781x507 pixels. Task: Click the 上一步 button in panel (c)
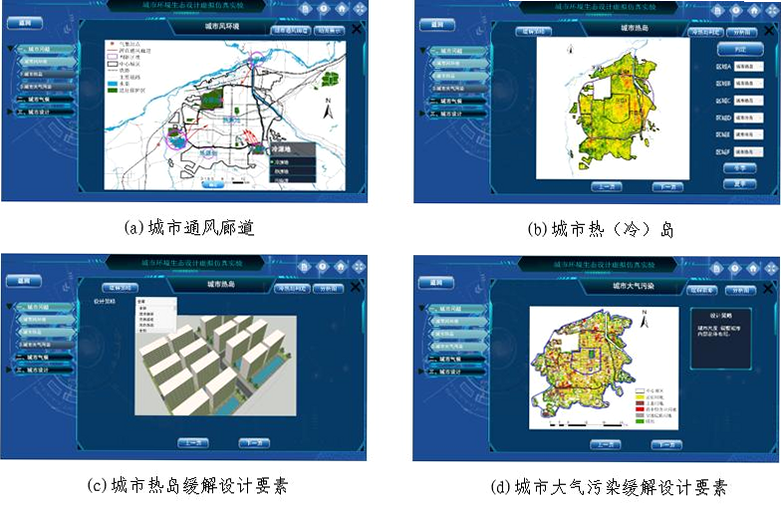(193, 443)
